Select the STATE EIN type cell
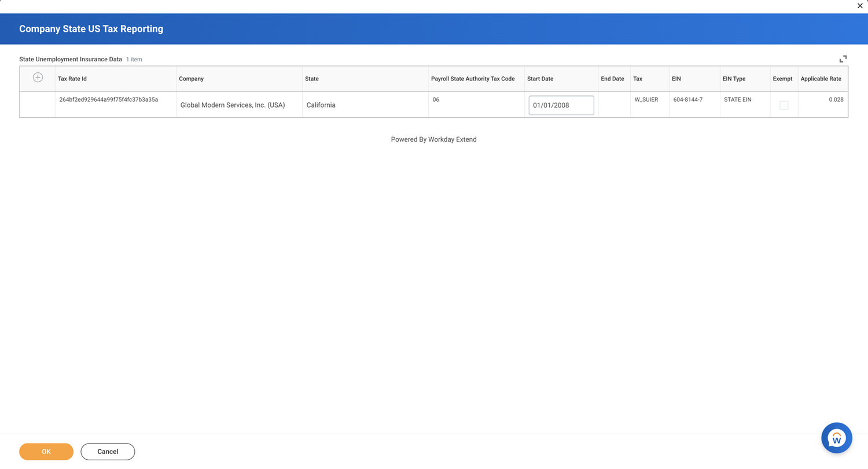868x469 pixels. pos(737,99)
